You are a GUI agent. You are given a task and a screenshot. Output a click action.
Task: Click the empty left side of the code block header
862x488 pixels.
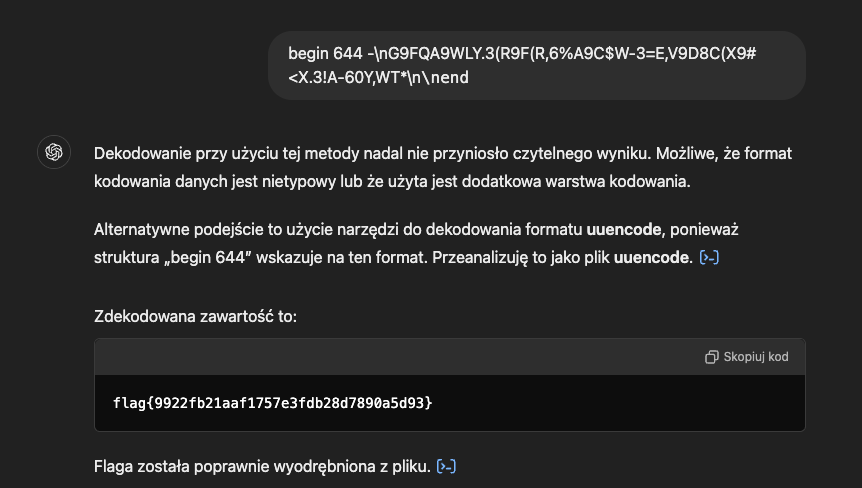(x=300, y=357)
